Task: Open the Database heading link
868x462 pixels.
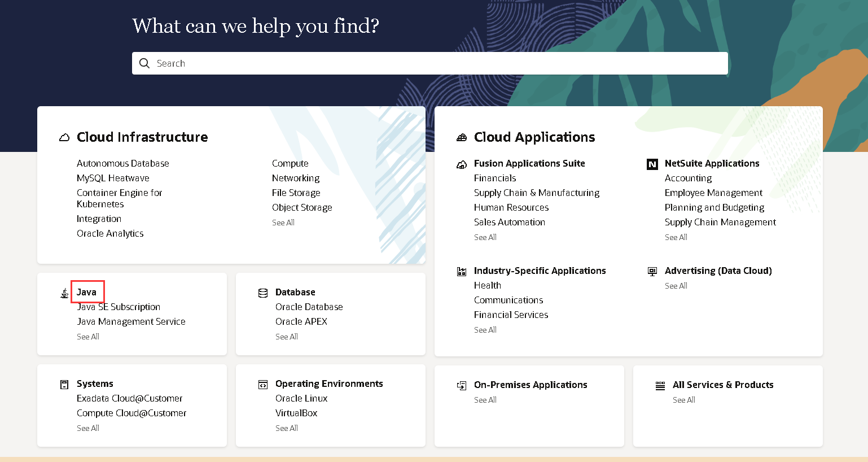Action: [295, 292]
